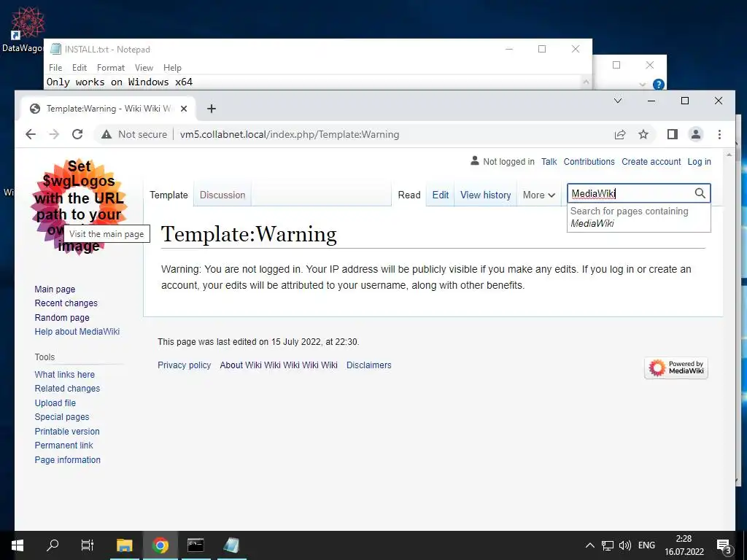Open What links here tool
This screenshot has width=747, height=560.
[64, 374]
